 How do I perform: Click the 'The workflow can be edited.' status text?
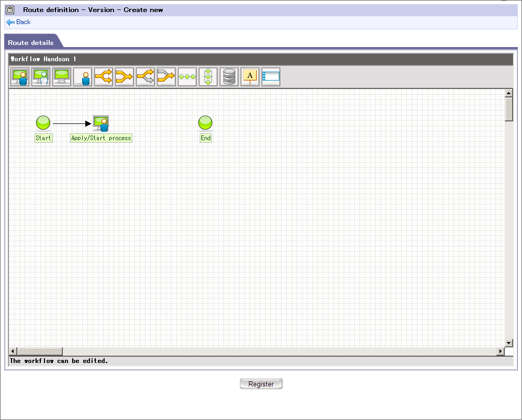tap(59, 361)
